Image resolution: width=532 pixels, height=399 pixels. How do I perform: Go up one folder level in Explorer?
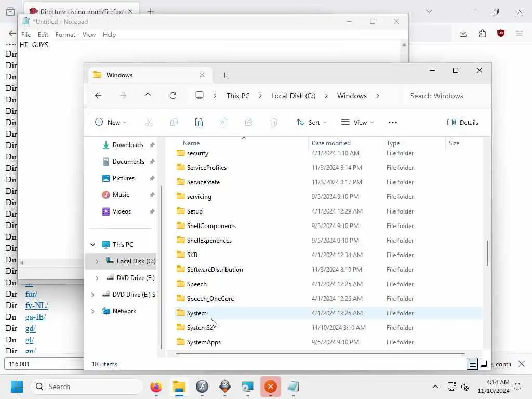pos(148,96)
